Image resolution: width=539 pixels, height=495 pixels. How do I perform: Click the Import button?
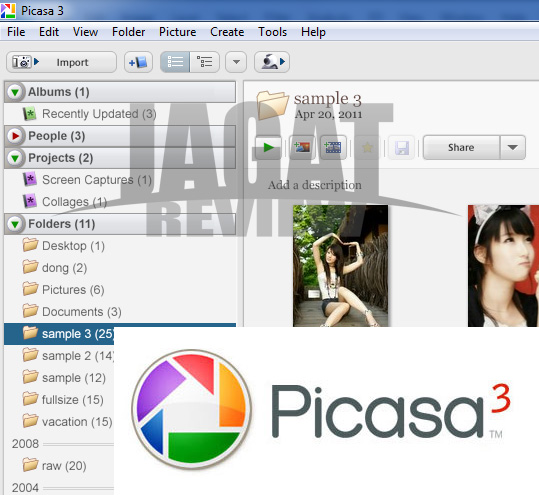pos(62,62)
